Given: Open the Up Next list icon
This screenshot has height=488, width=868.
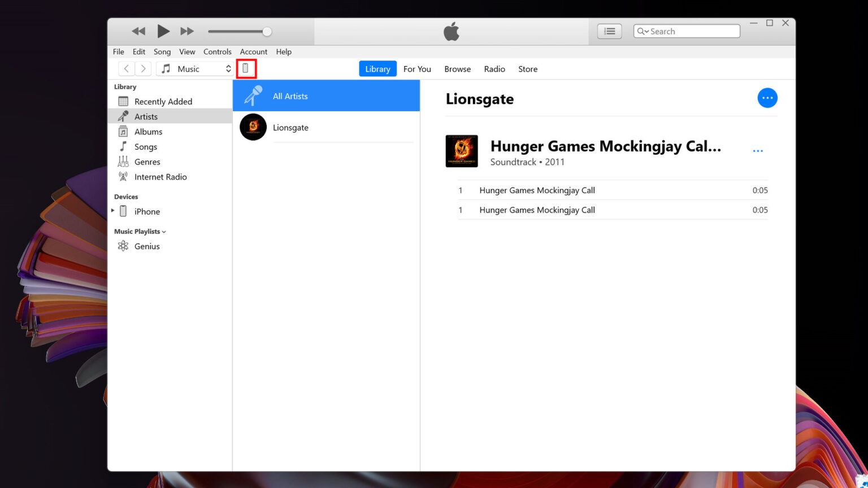Looking at the screenshot, I should click(609, 31).
